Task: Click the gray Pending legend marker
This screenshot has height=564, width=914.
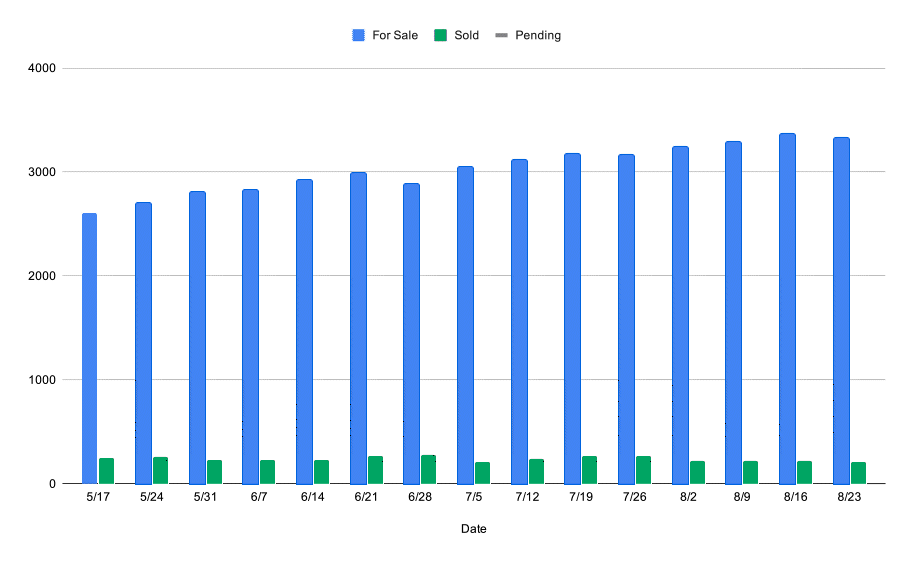Action: (x=501, y=35)
